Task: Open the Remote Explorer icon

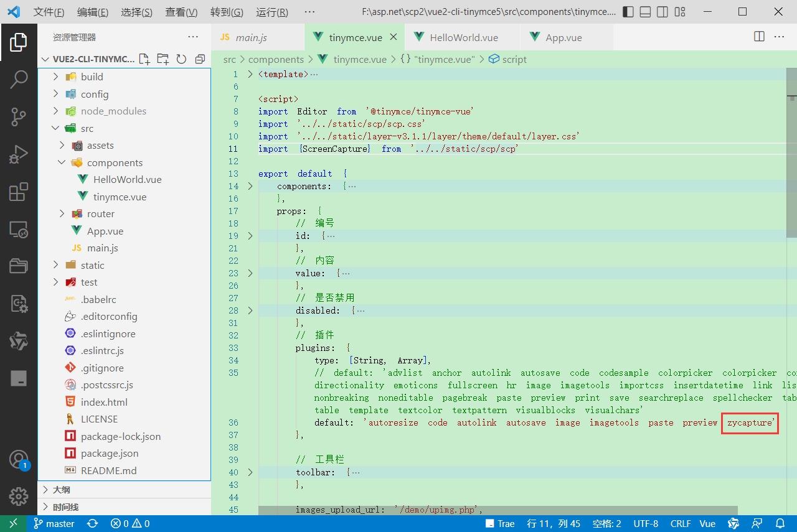Action: (x=19, y=229)
